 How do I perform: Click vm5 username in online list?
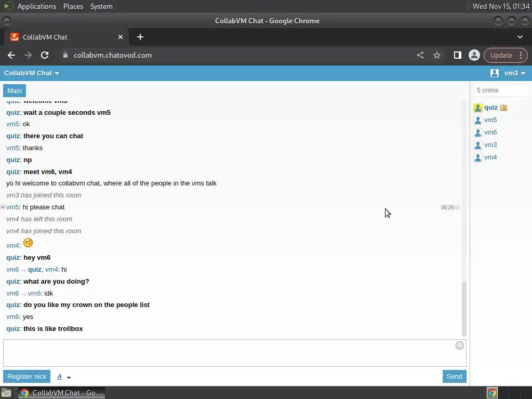tap(490, 120)
